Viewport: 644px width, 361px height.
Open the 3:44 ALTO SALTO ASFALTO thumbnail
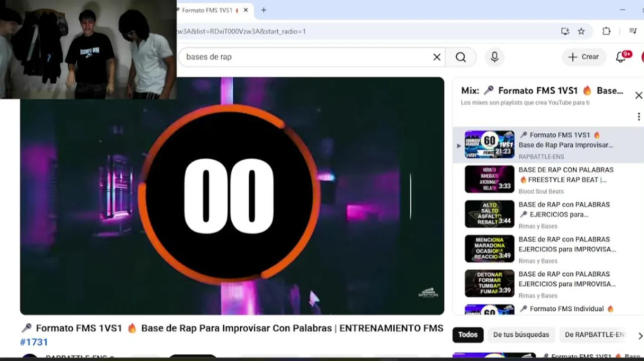click(x=490, y=214)
